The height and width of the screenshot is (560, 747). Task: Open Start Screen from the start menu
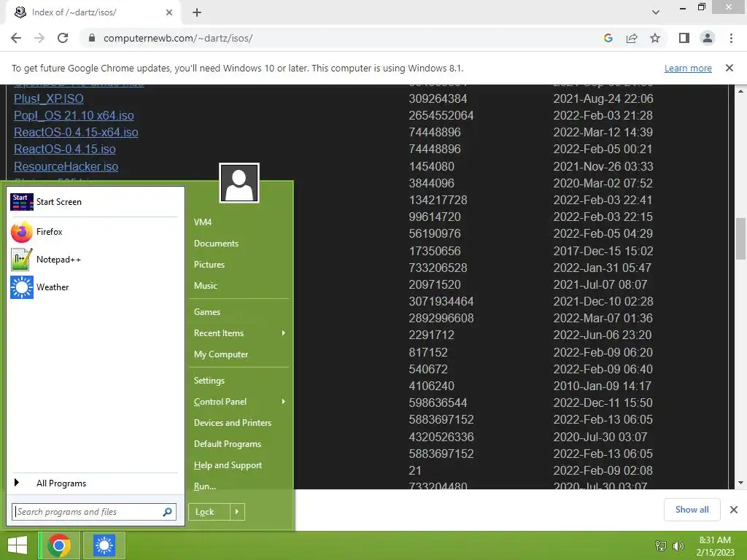coord(94,202)
